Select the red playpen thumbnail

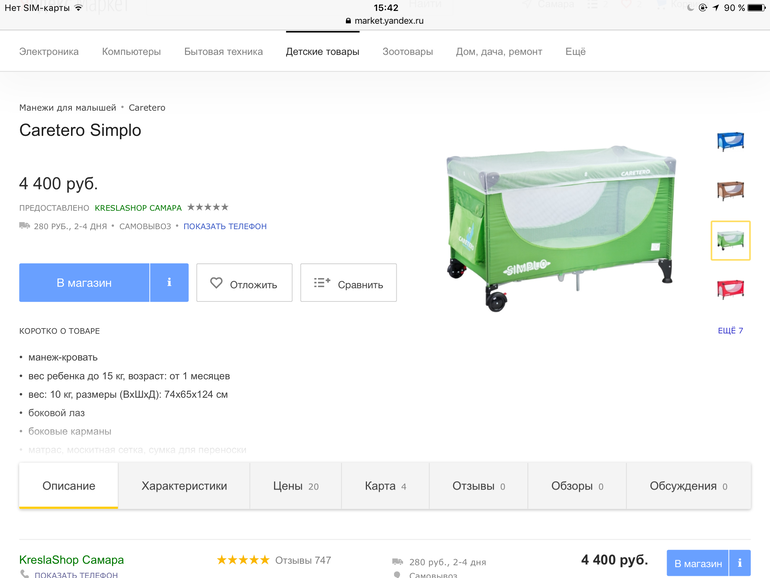click(x=730, y=289)
